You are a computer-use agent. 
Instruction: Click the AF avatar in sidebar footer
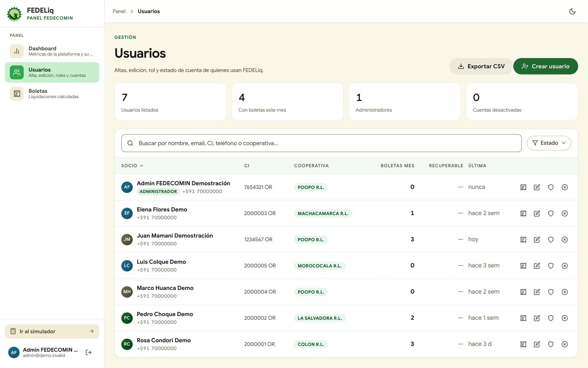point(14,353)
